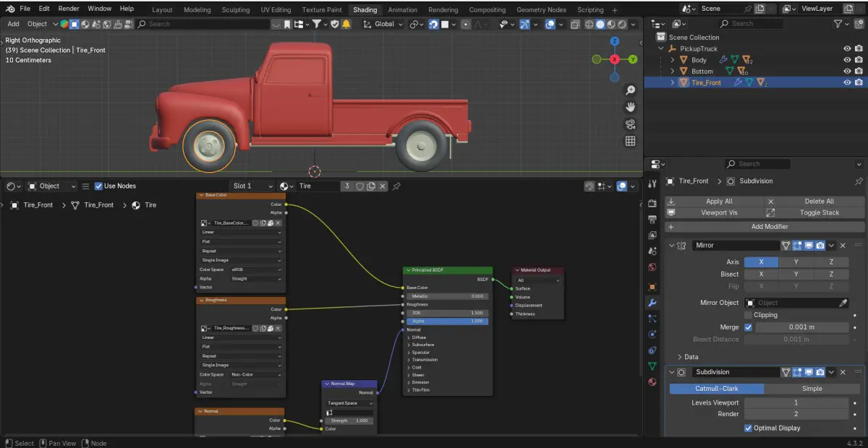
Task: Expand the Data section in Mirror modifier
Action: [679, 357]
